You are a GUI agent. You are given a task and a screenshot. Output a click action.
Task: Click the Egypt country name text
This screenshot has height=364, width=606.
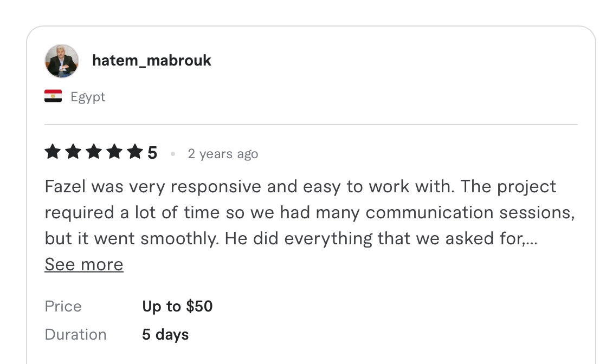pyautogui.click(x=88, y=96)
